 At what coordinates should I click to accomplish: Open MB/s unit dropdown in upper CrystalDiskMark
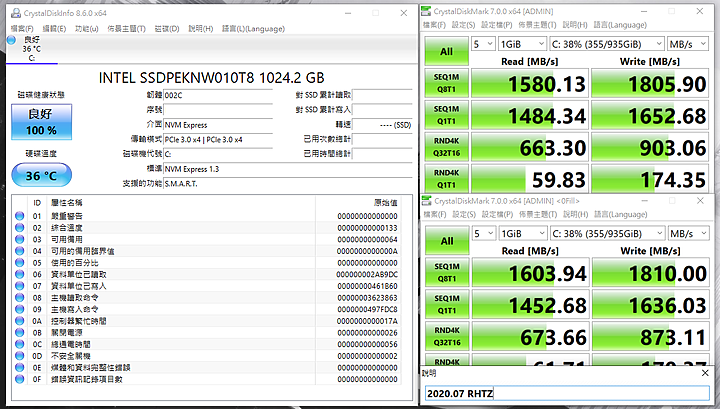(x=687, y=44)
